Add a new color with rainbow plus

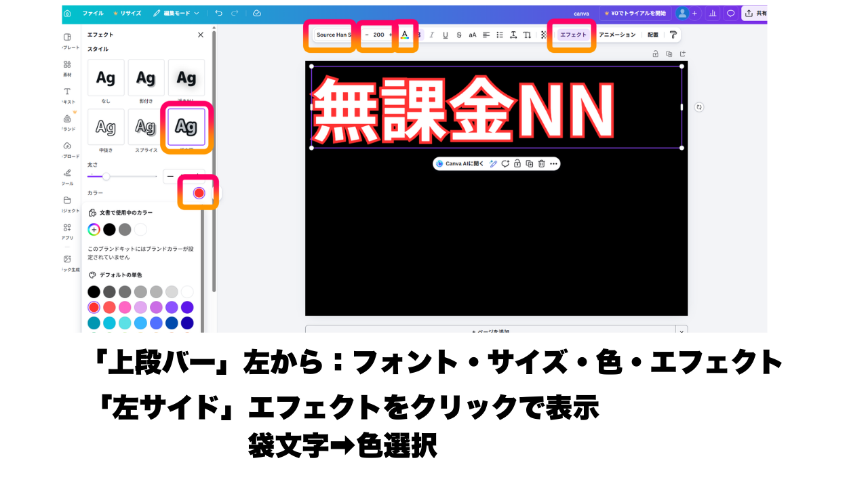click(x=94, y=229)
